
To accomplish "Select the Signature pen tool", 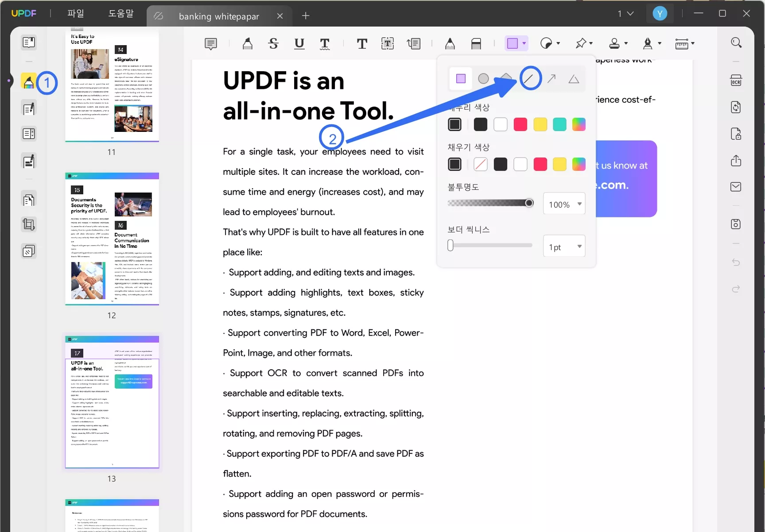I will point(648,43).
